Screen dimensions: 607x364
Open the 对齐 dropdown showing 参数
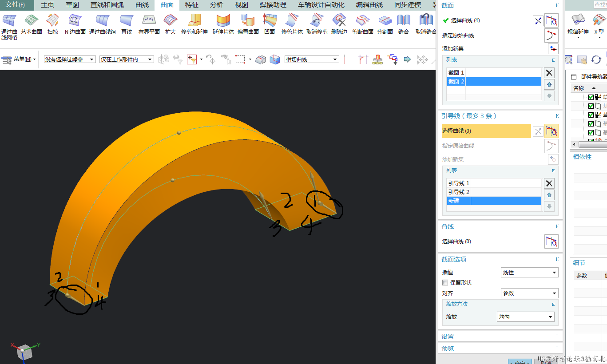[529, 293]
